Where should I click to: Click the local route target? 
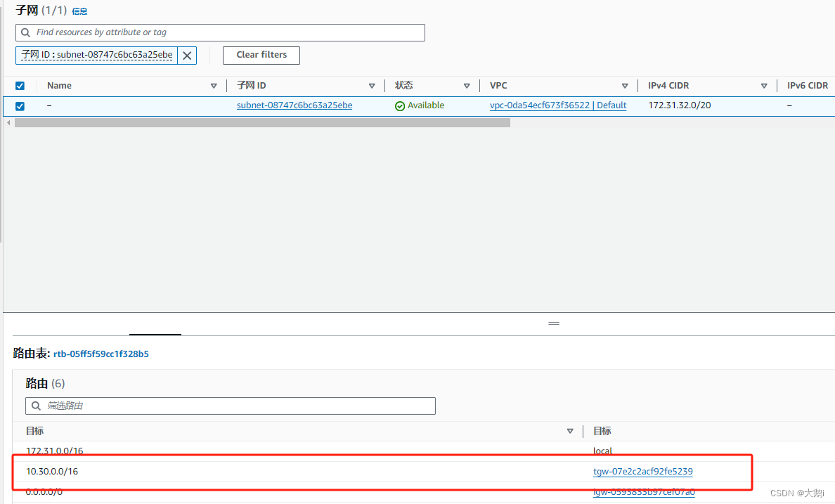tap(602, 451)
